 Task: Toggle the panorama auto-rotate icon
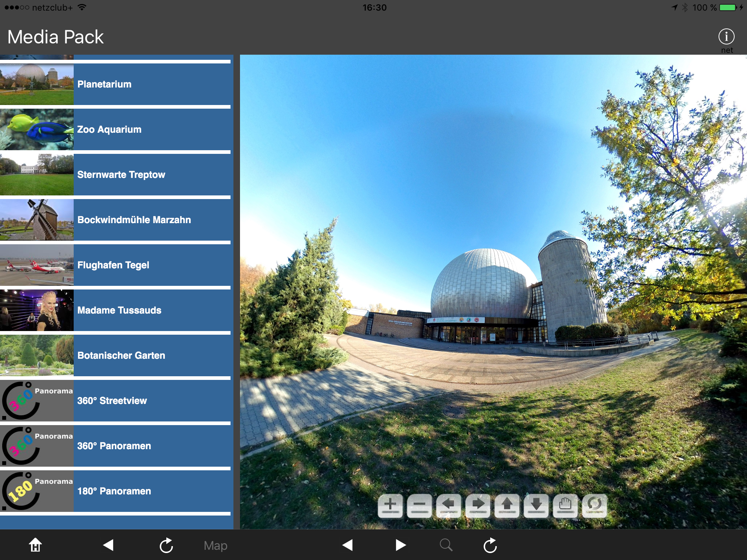click(595, 506)
